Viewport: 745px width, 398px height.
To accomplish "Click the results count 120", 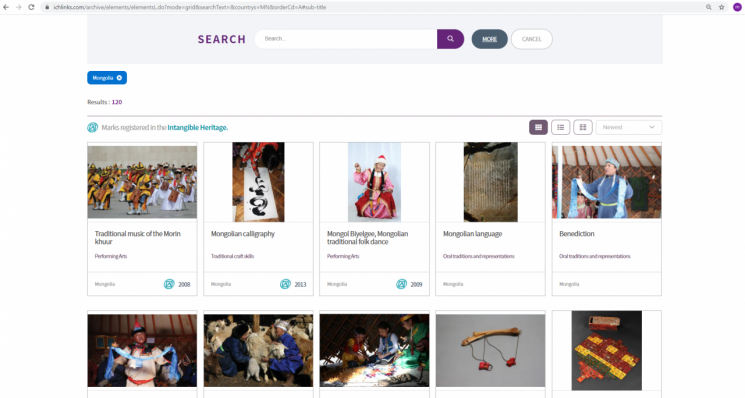I will point(117,102).
